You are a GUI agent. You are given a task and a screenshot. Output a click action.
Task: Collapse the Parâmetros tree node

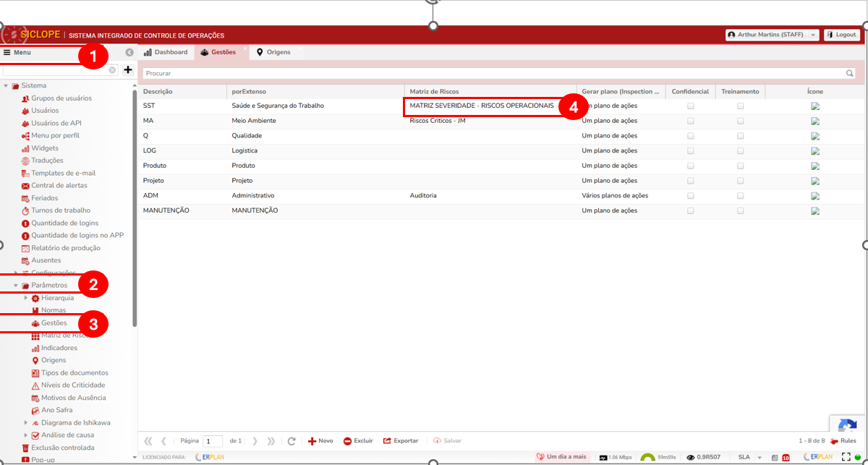tap(16, 286)
